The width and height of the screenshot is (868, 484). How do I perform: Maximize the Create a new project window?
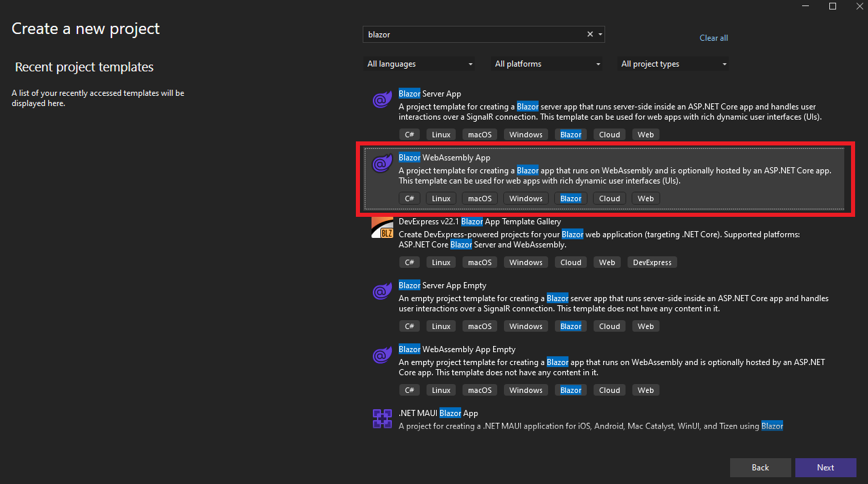(x=833, y=6)
